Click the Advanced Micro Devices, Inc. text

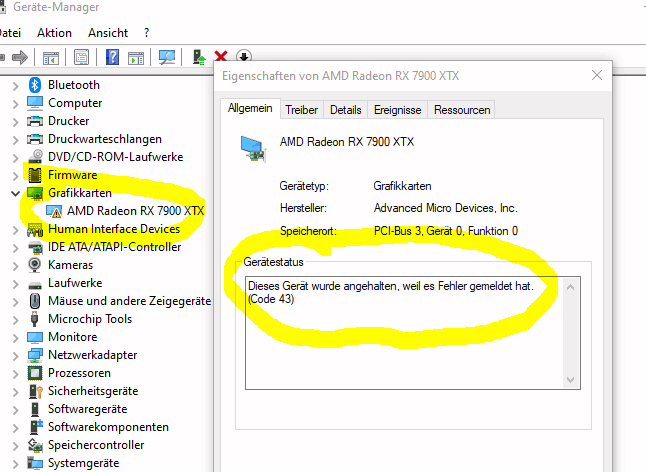tap(445, 208)
